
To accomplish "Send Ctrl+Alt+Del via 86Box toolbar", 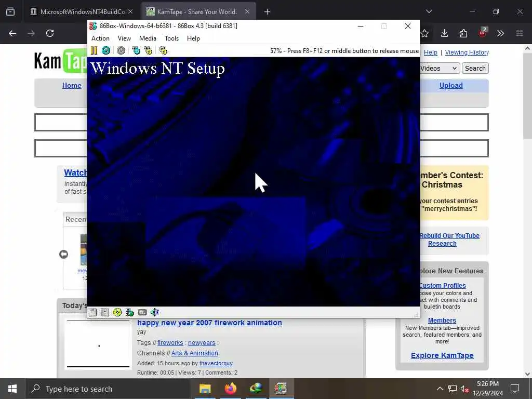I will (x=136, y=50).
